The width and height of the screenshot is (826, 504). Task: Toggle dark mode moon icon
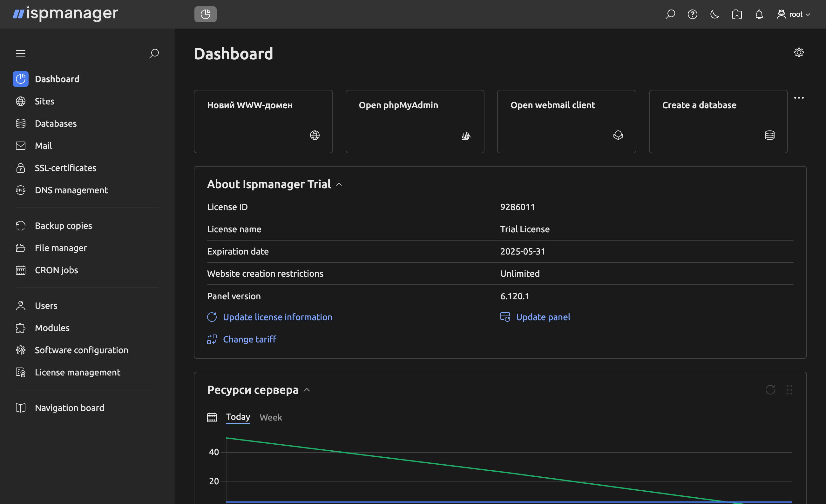[714, 14]
